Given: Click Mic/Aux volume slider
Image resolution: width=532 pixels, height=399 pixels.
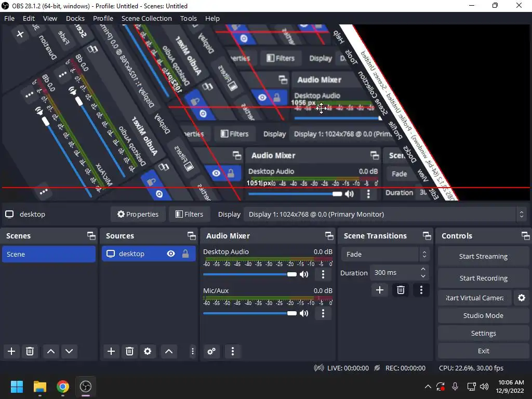Looking at the screenshot, I should coord(250,313).
